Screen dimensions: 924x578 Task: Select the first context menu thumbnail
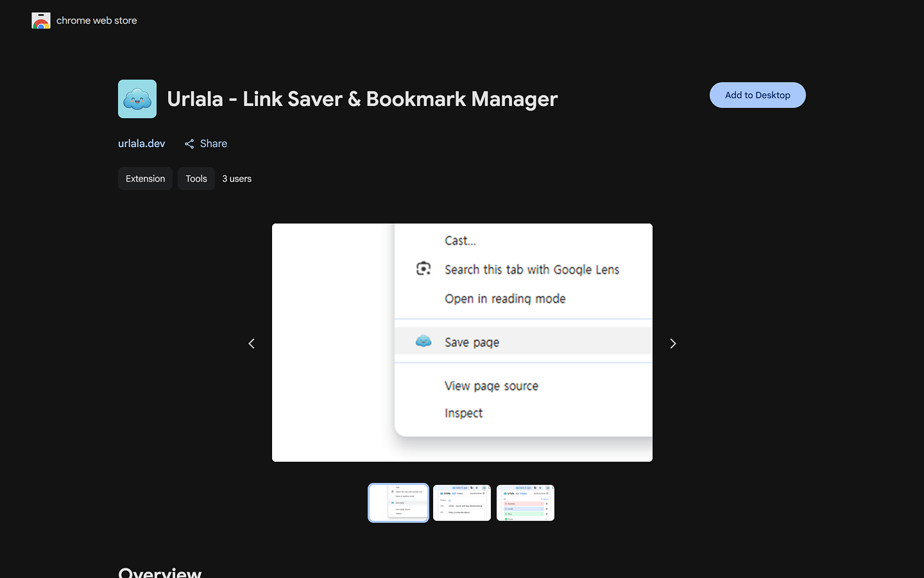tap(398, 503)
